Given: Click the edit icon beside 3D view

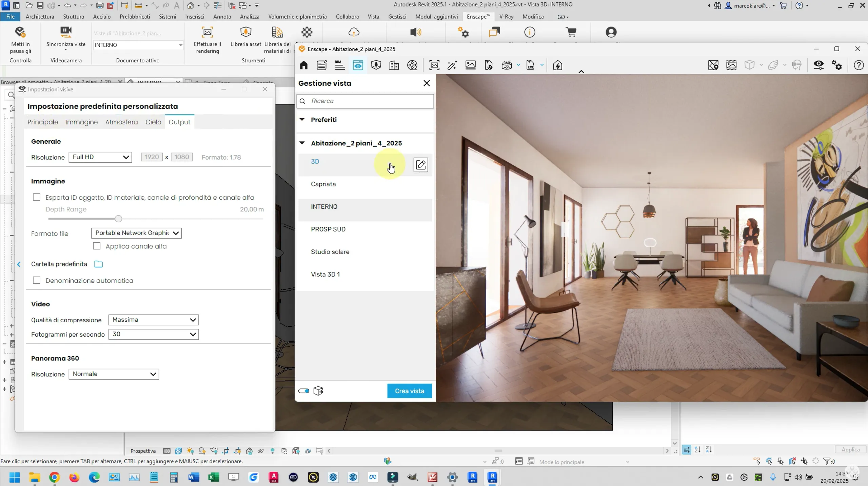Looking at the screenshot, I should (420, 165).
